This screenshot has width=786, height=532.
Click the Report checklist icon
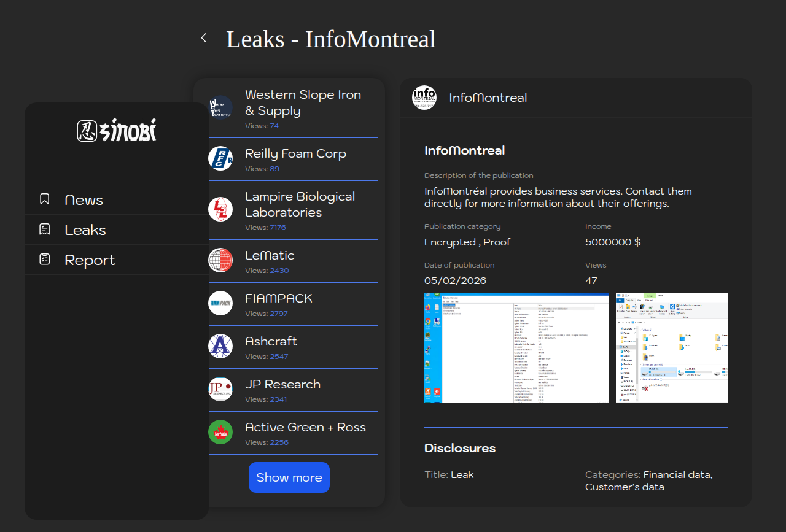click(x=44, y=260)
